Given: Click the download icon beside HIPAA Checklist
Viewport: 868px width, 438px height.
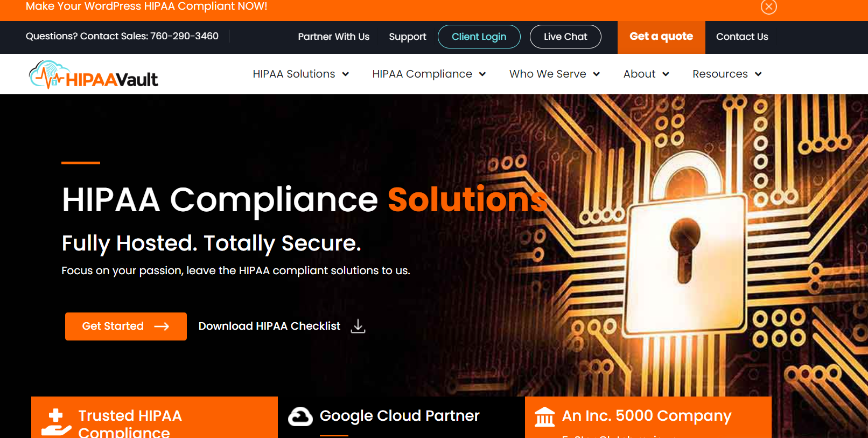Looking at the screenshot, I should pos(358,326).
